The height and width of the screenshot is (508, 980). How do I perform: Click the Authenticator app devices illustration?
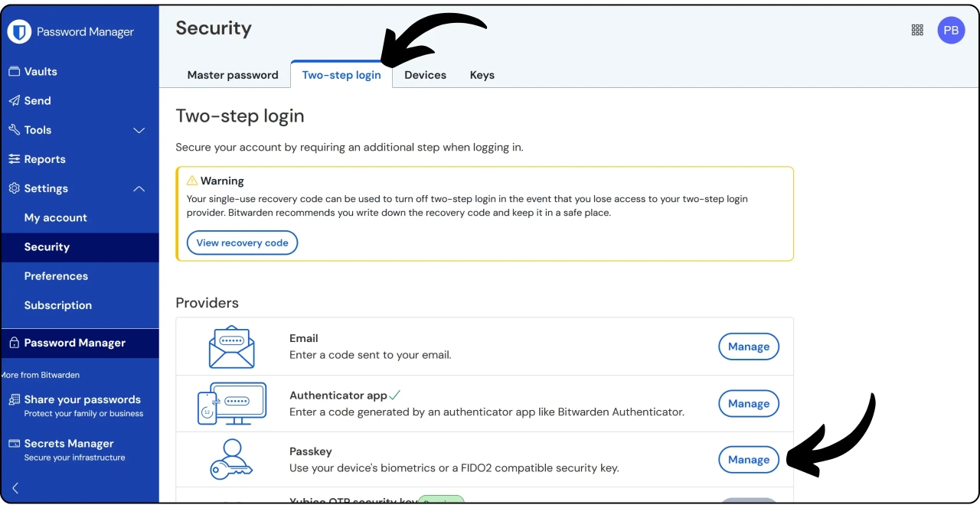tap(232, 403)
